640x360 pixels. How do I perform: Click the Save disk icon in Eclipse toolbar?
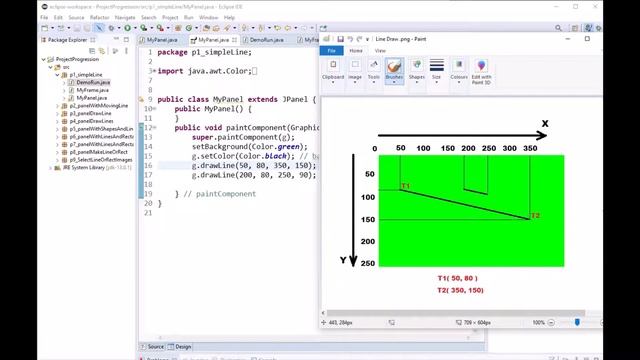77,28
